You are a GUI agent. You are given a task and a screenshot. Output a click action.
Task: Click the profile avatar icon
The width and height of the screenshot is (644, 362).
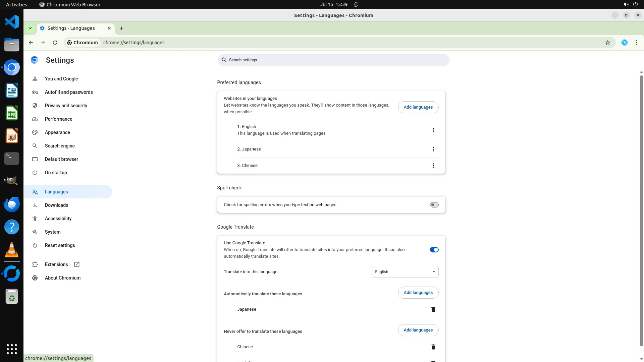(x=624, y=43)
